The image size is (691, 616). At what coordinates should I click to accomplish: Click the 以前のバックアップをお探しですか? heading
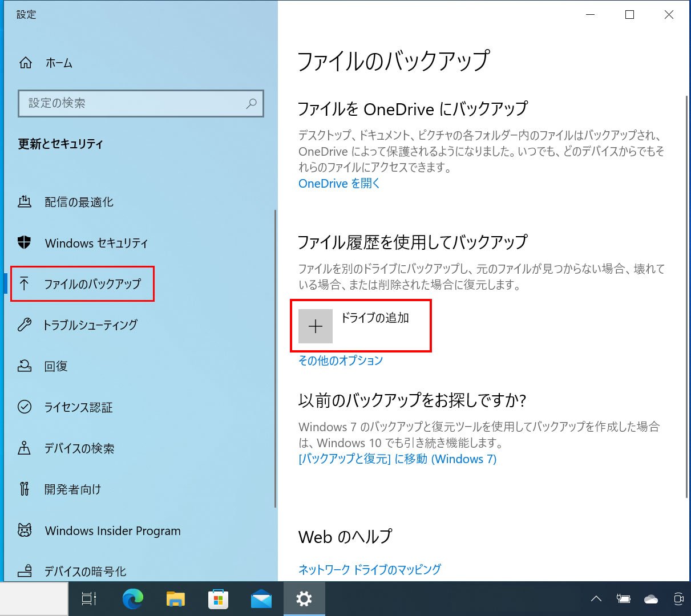point(412,400)
